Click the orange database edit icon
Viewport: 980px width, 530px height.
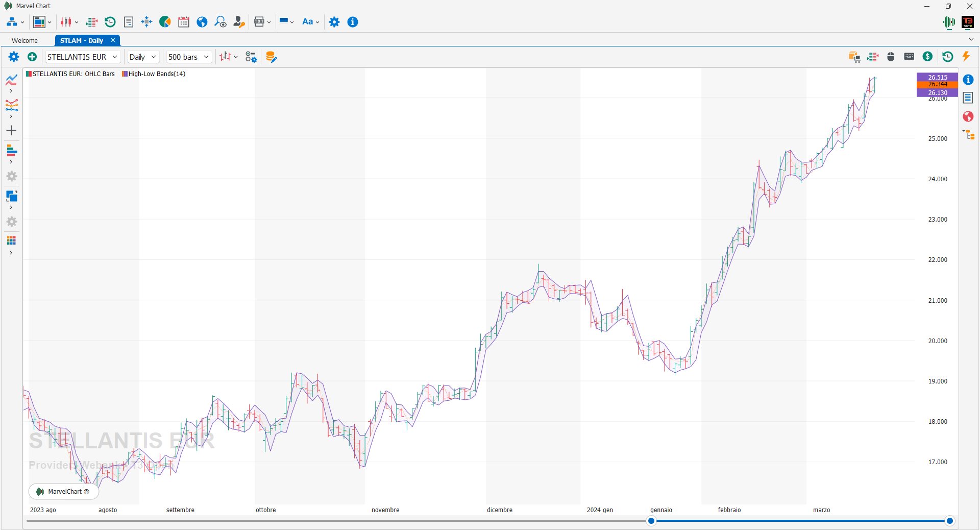click(271, 57)
